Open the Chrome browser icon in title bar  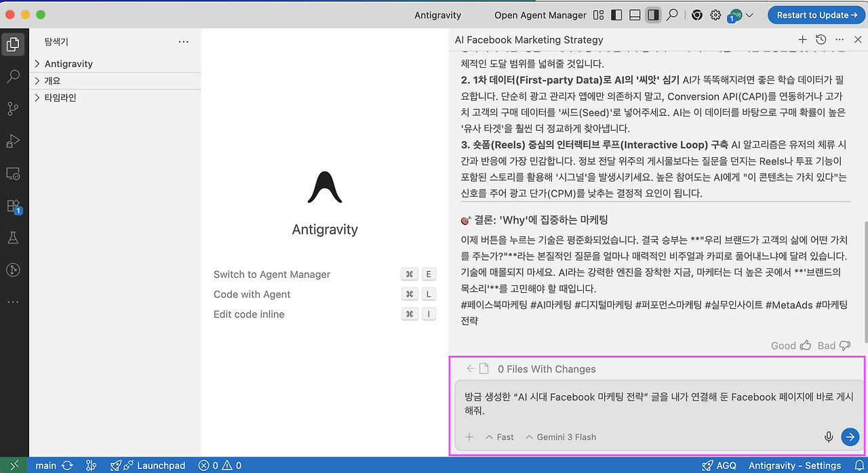696,15
